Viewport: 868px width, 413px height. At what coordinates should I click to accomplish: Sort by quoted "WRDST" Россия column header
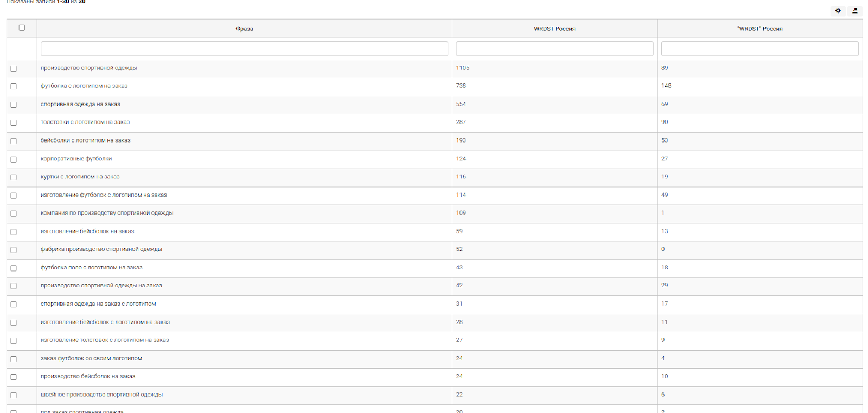[759, 29]
